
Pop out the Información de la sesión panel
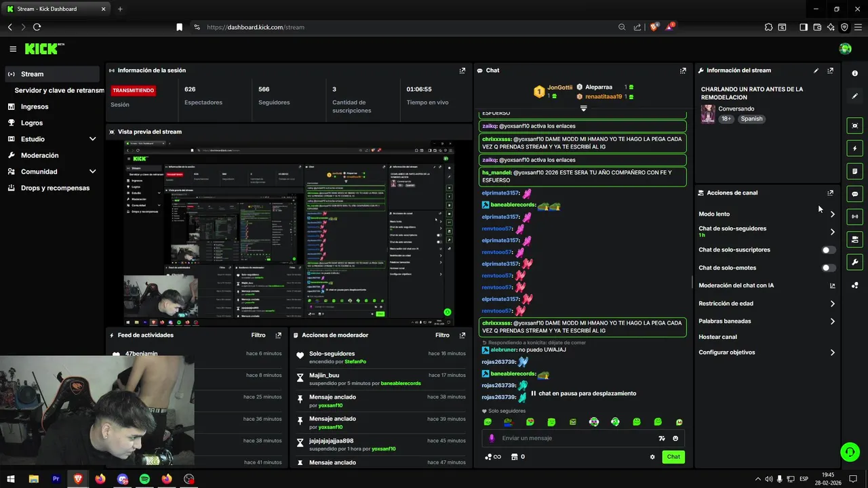click(x=462, y=70)
